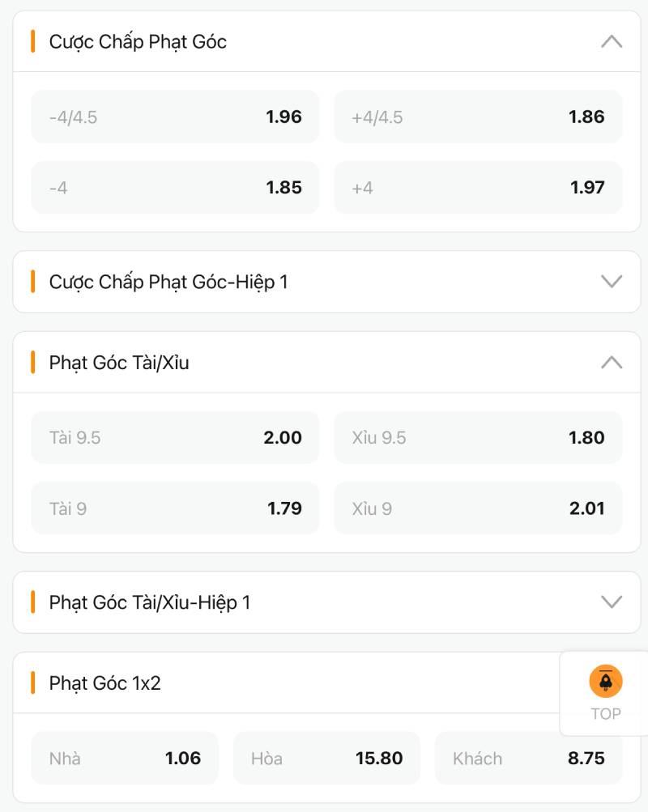
Task: Select the +4/4.5 handicap at 1.86
Action: tap(478, 117)
